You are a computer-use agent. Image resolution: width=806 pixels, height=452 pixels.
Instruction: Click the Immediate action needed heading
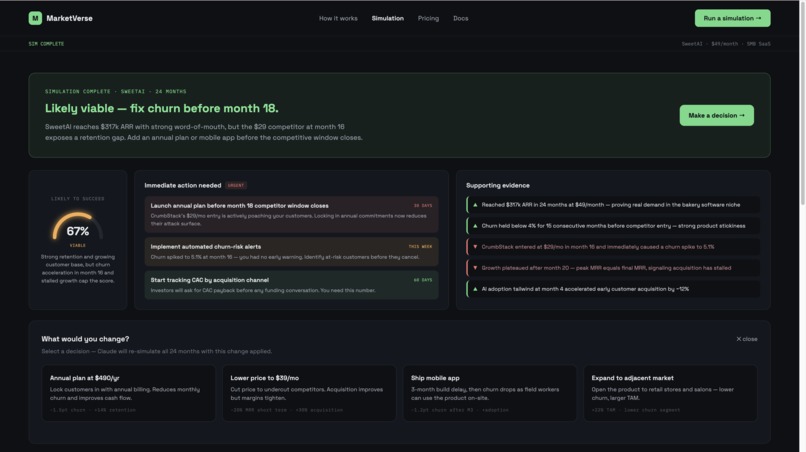(182, 185)
